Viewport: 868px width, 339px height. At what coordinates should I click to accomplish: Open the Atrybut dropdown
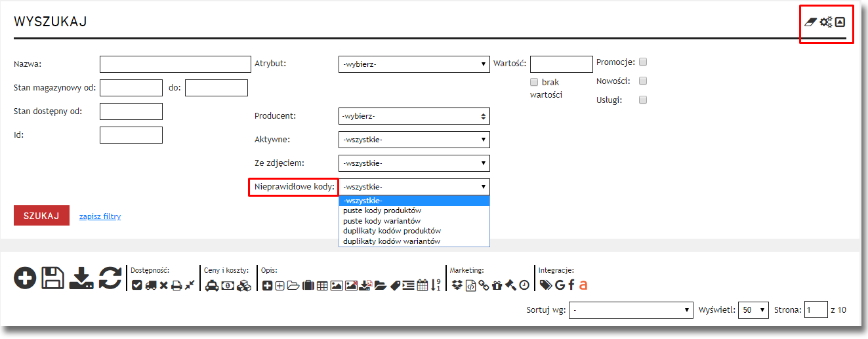tap(414, 64)
